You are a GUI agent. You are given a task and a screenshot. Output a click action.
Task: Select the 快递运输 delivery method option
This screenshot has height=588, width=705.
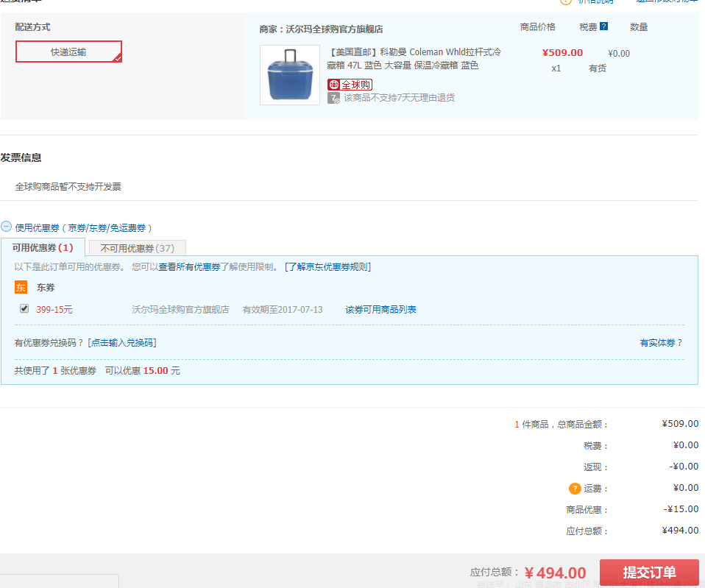tap(68, 52)
